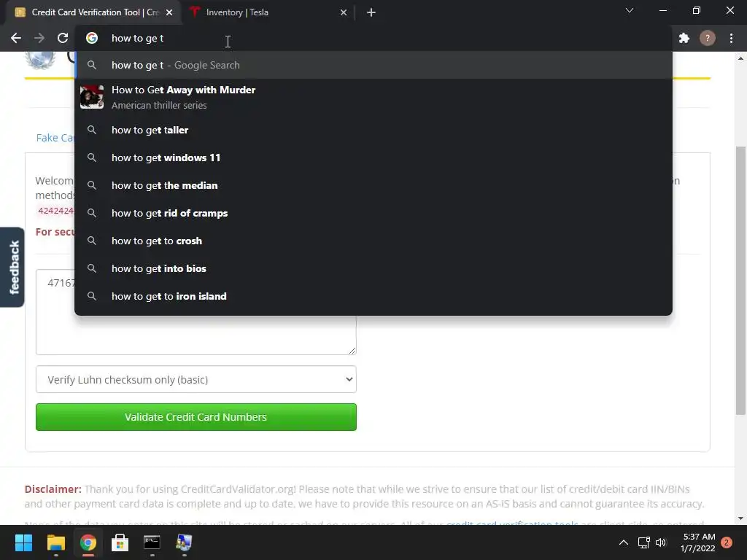Click the Chrome taskbar icon
The width and height of the screenshot is (747, 560).
(88, 542)
